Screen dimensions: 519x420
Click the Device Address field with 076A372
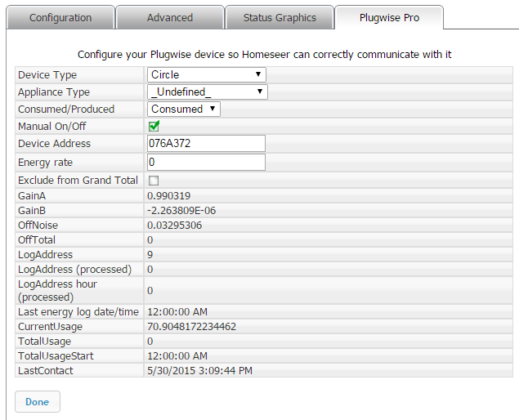206,143
